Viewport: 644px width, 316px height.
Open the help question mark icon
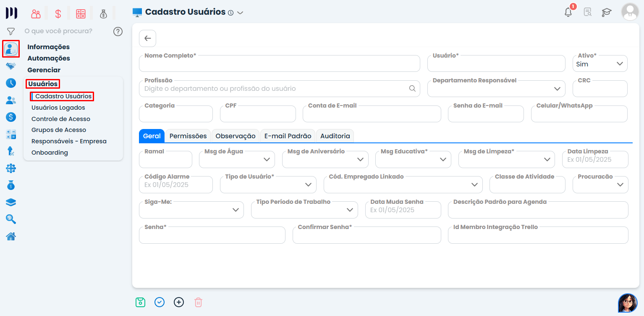pos(118,31)
